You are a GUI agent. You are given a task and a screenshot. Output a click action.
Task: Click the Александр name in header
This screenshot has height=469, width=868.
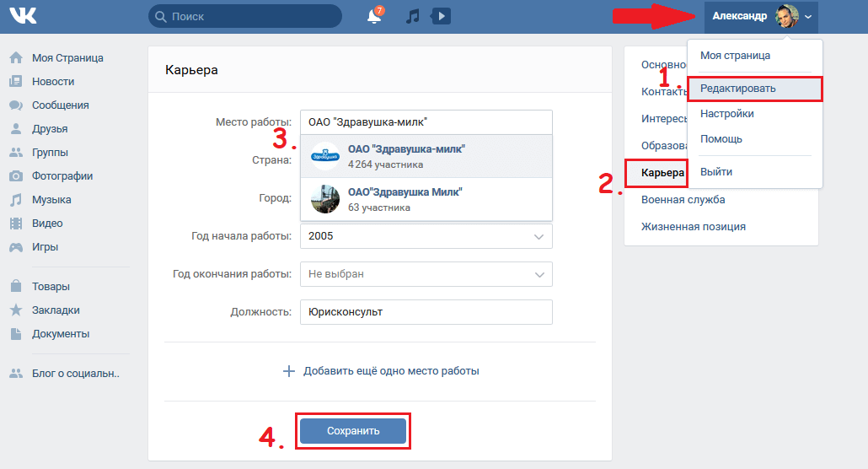click(740, 16)
